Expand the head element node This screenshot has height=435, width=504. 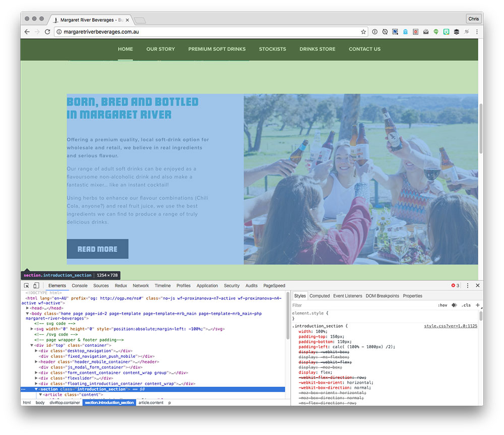(27, 308)
